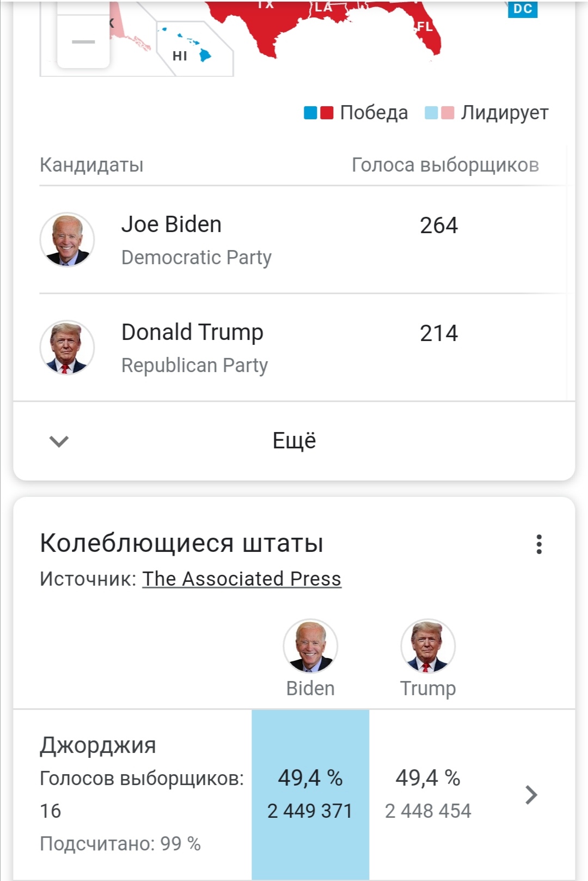This screenshot has width=588, height=881.
Task: Select Biden's highlighted Georgia vote cell
Action: tap(310, 794)
